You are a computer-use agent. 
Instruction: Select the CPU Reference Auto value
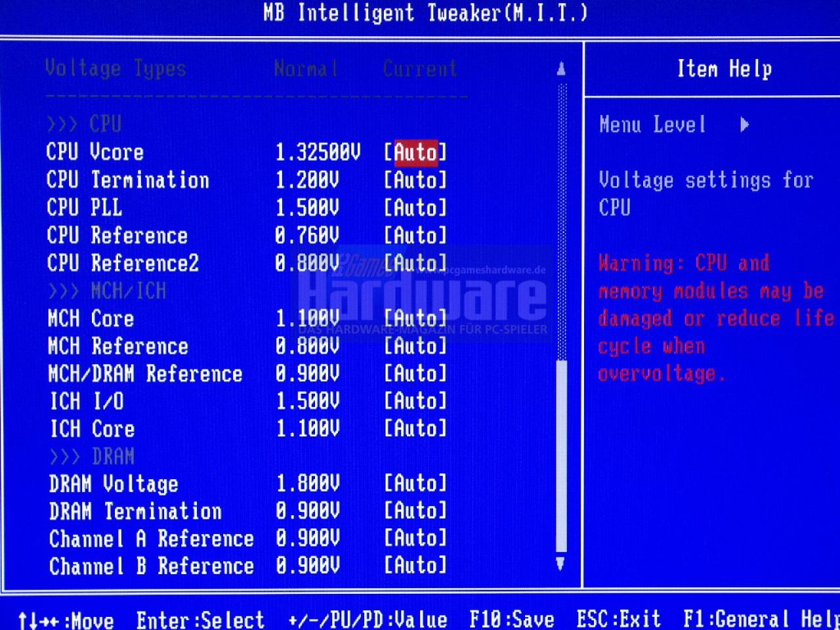tap(415, 235)
